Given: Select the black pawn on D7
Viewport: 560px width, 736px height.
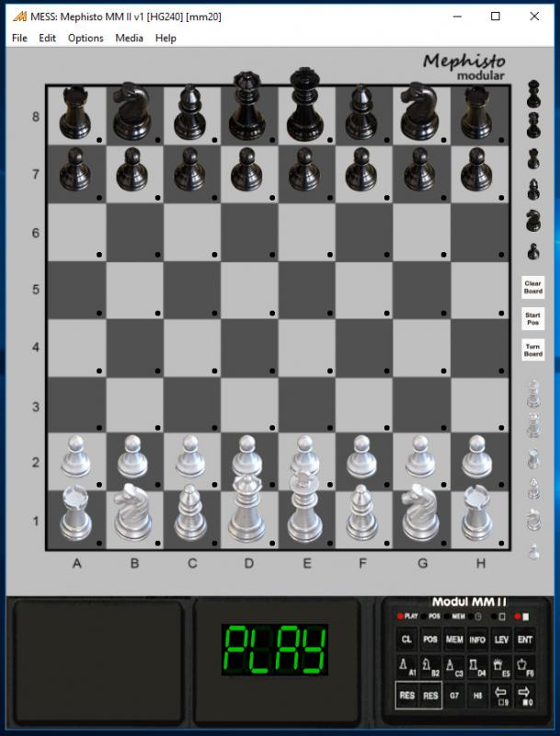Looking at the screenshot, I should pyautogui.click(x=246, y=169).
